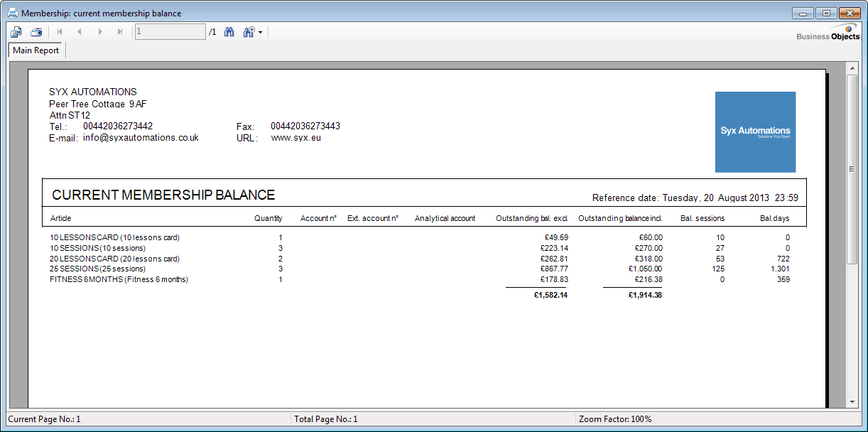868x432 pixels.
Task: Open the Search Text binoculars tool
Action: point(229,32)
